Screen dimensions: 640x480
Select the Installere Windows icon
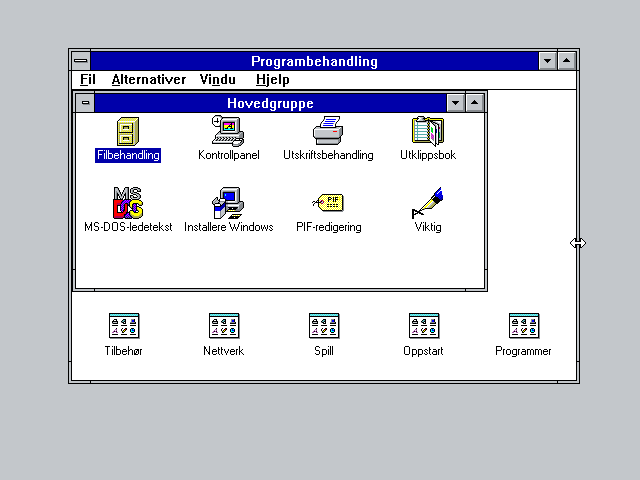(228, 203)
